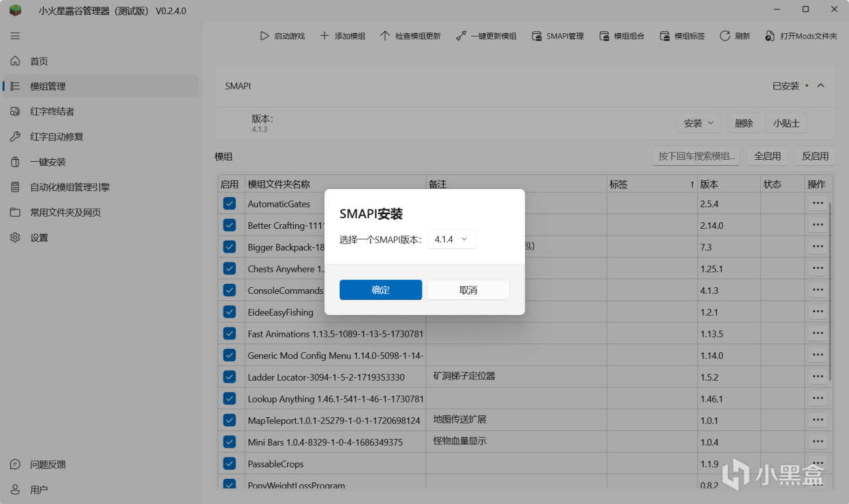This screenshot has width=849, height=504.
Task: Click the 删除 button for SMAPI
Action: (x=744, y=123)
